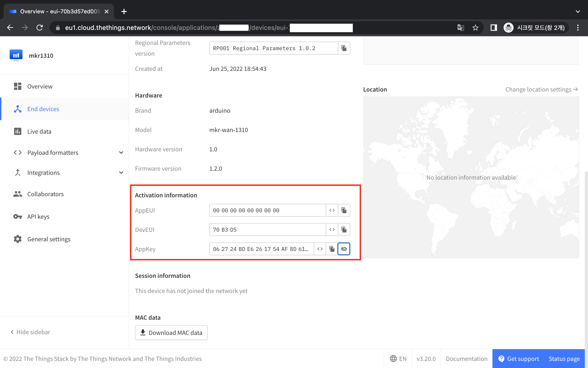Close the Overview browser tab
Image resolution: width=588 pixels, height=368 pixels.
[106, 11]
